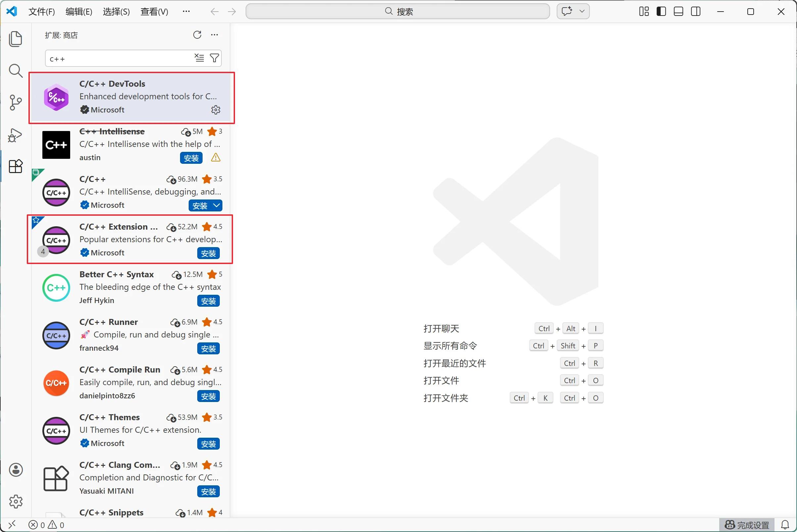Click the 完成设置 status bar button
797x532 pixels.
[x=747, y=525]
